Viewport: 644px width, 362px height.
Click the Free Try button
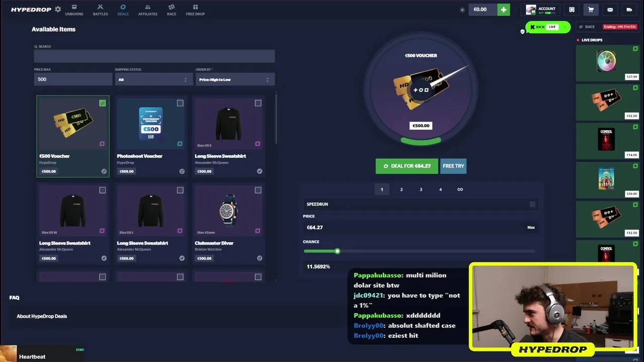[x=453, y=166]
